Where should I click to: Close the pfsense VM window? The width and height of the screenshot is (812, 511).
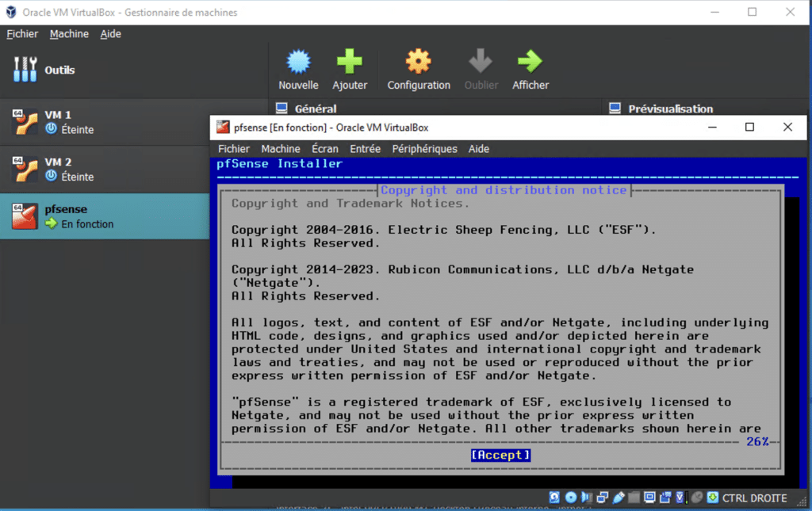click(x=787, y=128)
